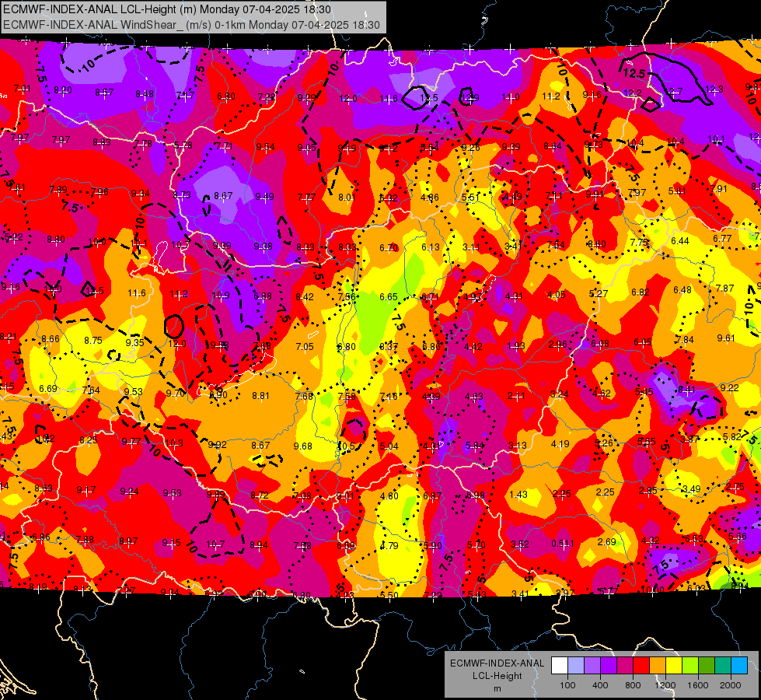Click the WindShear 0-1km title line
The width and height of the screenshot is (761, 700).
tap(191, 25)
